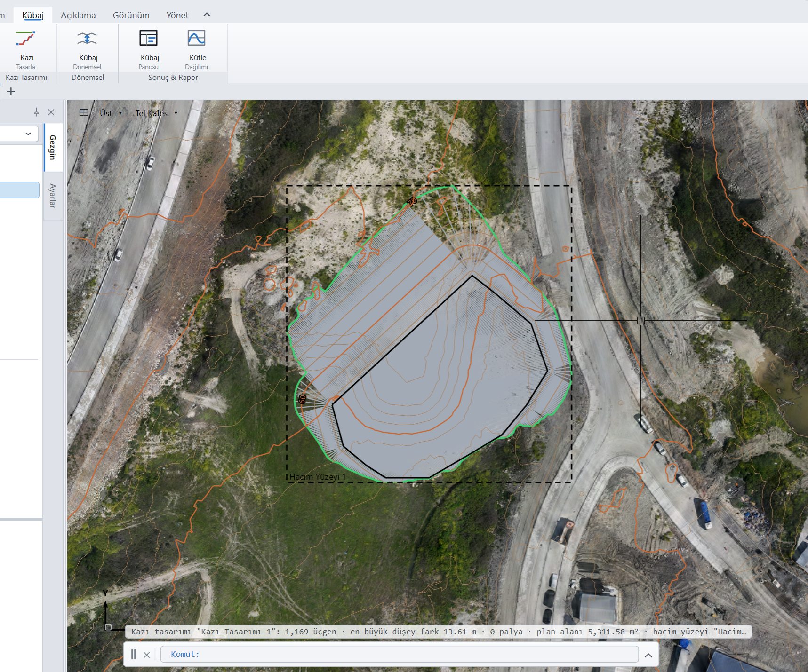Select the Ayarlar vertical side tab
Image resolution: width=808 pixels, height=672 pixels.
pos(53,196)
